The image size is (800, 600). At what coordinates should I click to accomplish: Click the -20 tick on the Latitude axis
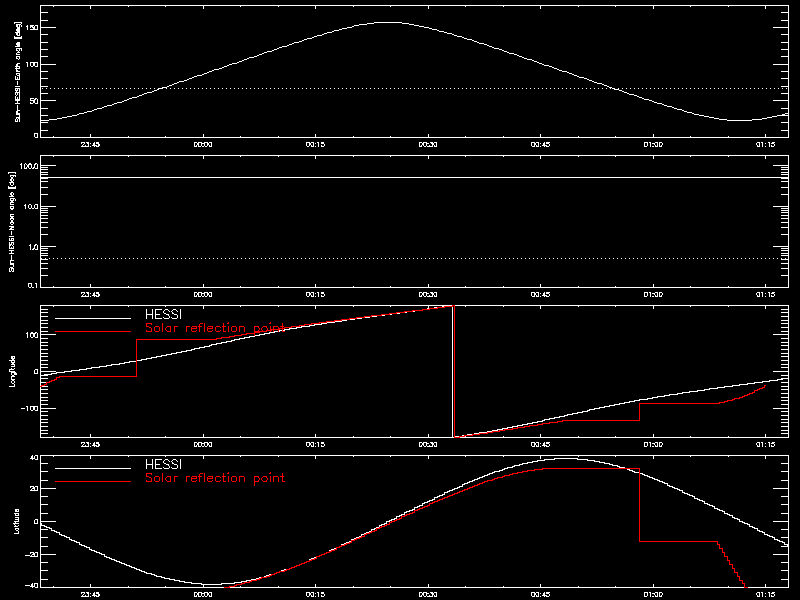(31, 555)
